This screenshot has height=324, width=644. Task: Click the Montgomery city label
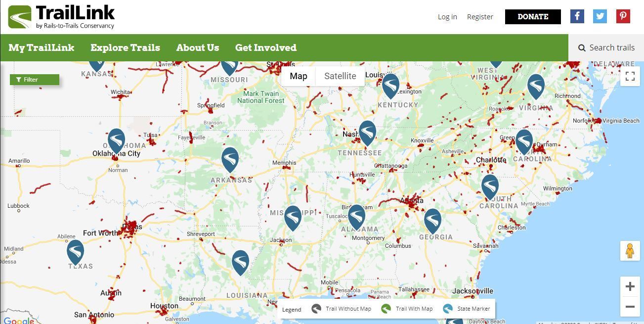[x=368, y=238]
